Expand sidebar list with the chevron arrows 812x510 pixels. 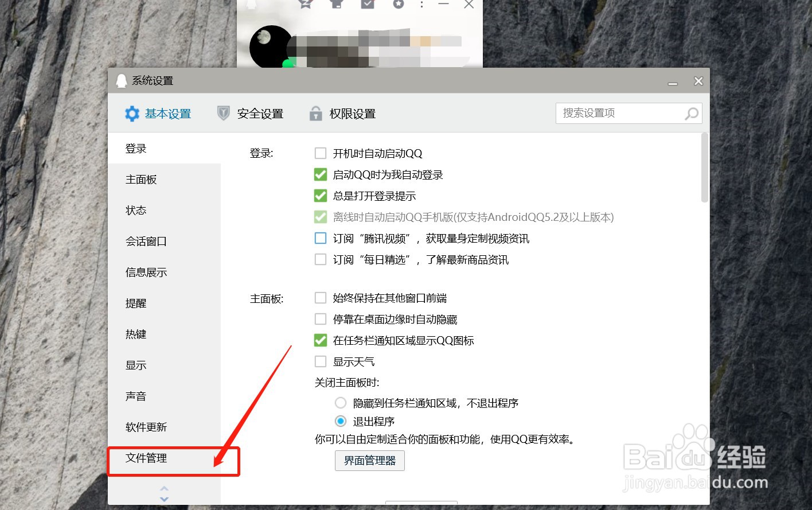pos(164,493)
